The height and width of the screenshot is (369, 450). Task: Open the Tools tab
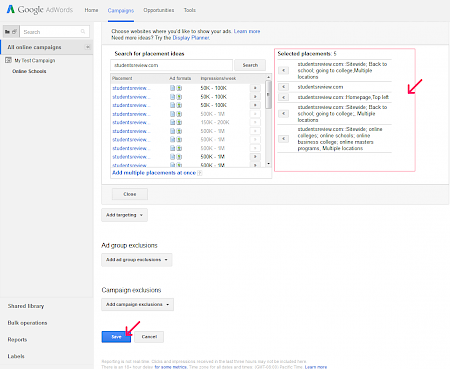coord(190,10)
